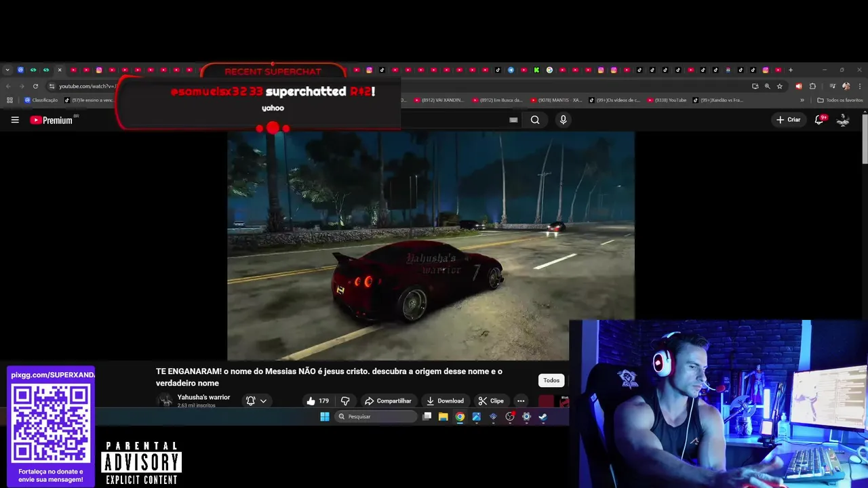
Task: Like the video with the thumbs-up button
Action: [317, 401]
